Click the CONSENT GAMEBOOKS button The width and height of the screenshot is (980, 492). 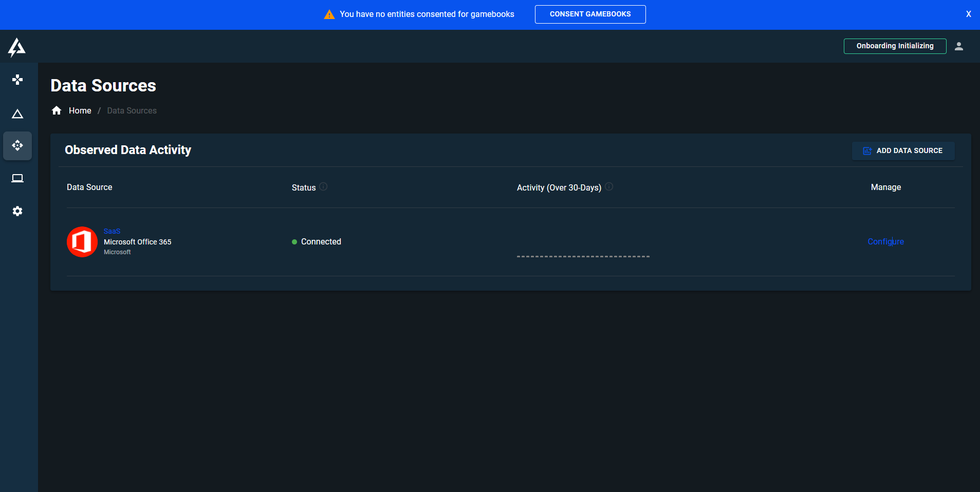tap(590, 14)
